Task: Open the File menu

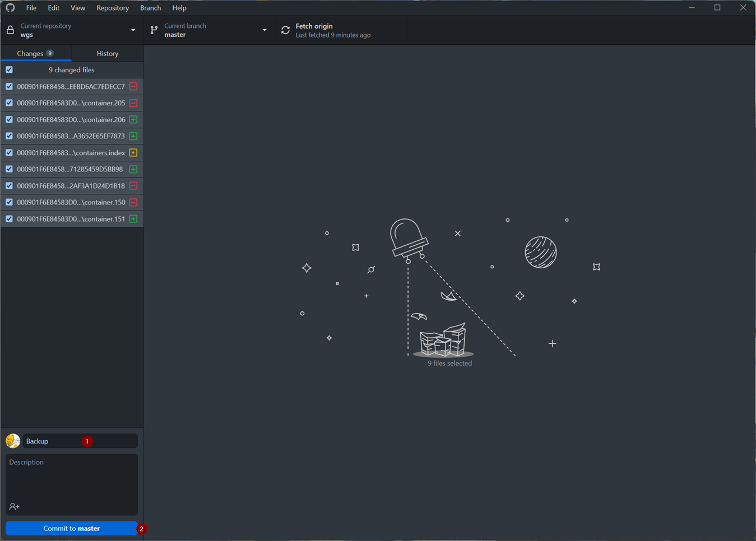Action: click(31, 8)
